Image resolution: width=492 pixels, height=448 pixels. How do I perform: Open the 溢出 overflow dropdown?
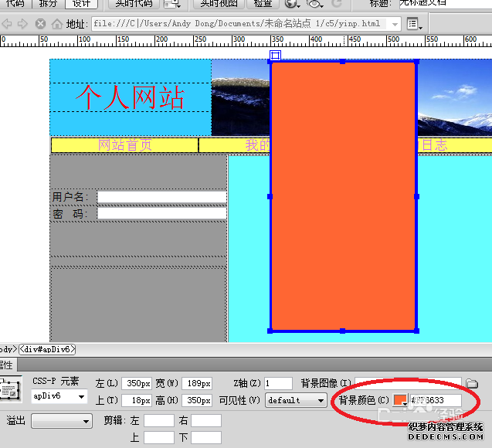pos(62,421)
